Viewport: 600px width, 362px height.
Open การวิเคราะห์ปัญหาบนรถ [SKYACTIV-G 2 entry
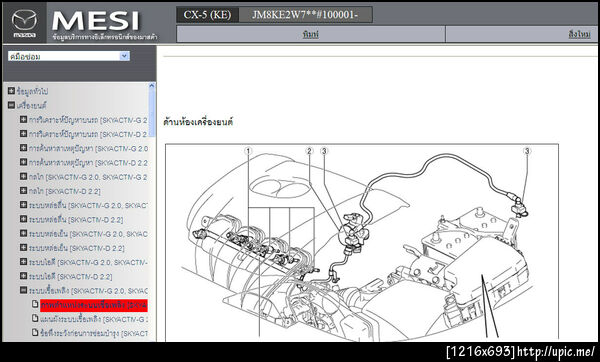[x=88, y=120]
